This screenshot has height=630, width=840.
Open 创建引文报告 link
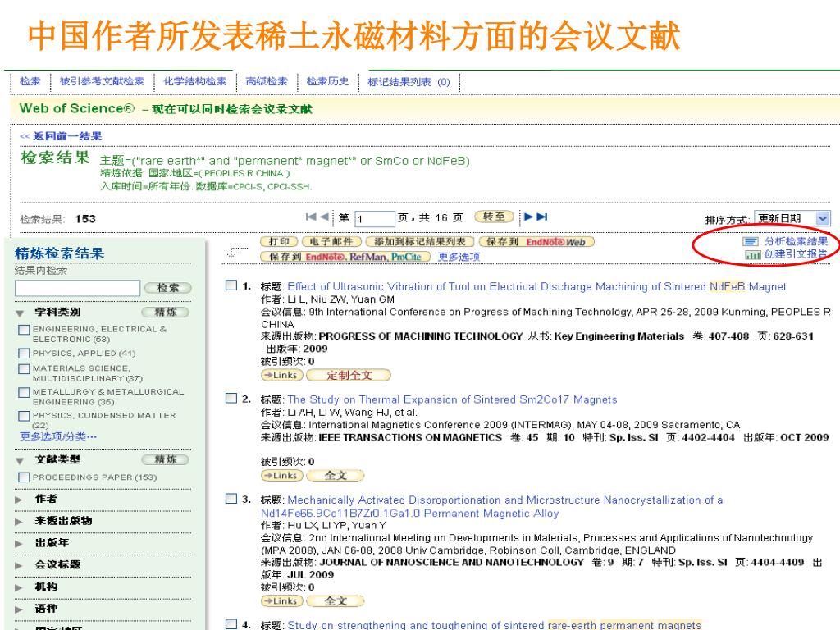point(796,254)
